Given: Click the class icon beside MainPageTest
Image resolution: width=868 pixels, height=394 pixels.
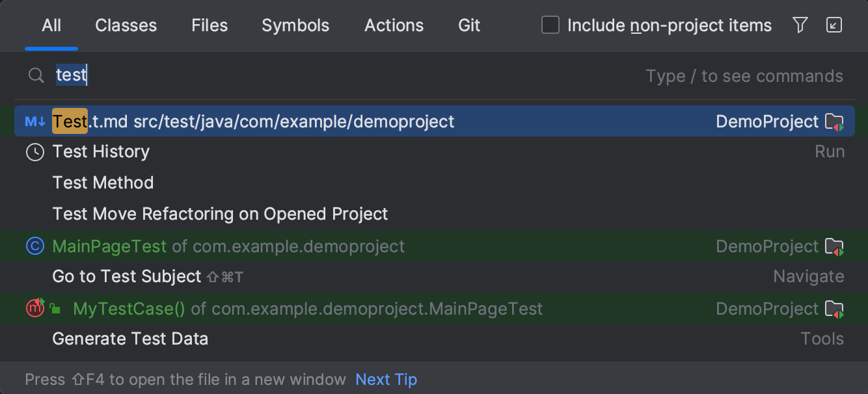Looking at the screenshot, I should pos(34,246).
